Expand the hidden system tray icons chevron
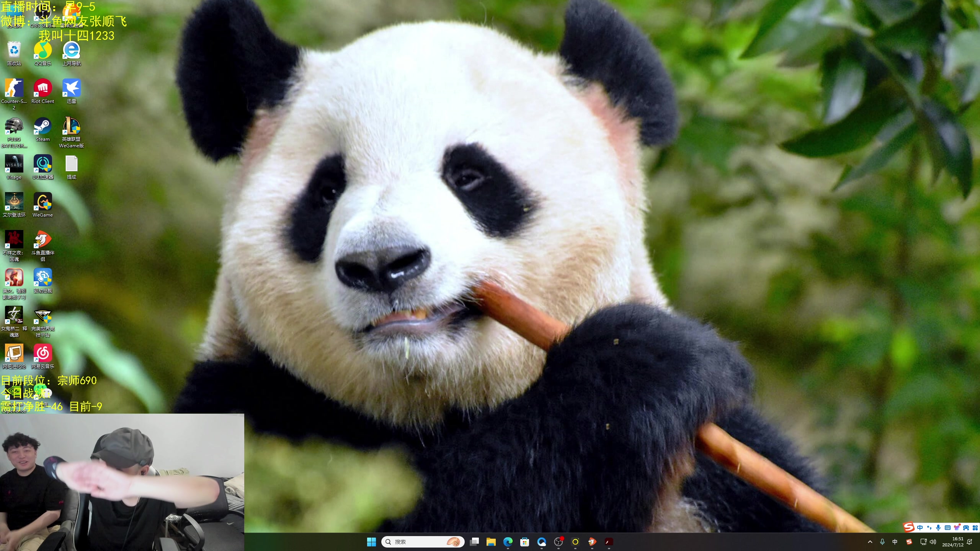980x551 pixels. click(870, 542)
